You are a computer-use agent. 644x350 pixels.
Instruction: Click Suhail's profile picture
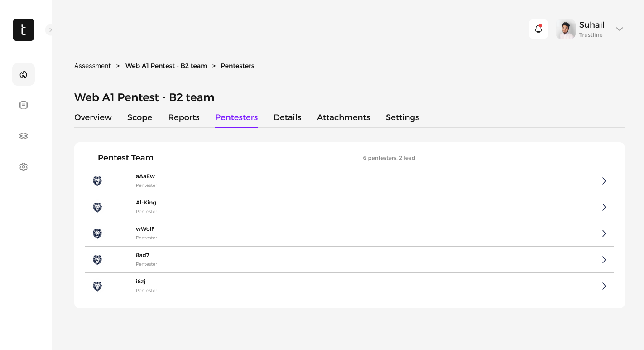point(566,29)
